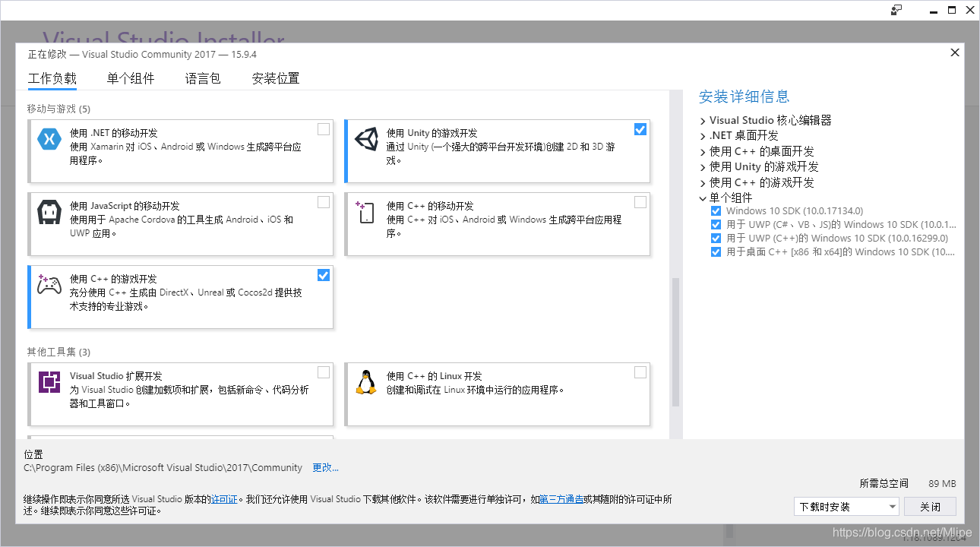980x547 pixels.
Task: Click the 安装详细信息 heading
Action: point(744,96)
